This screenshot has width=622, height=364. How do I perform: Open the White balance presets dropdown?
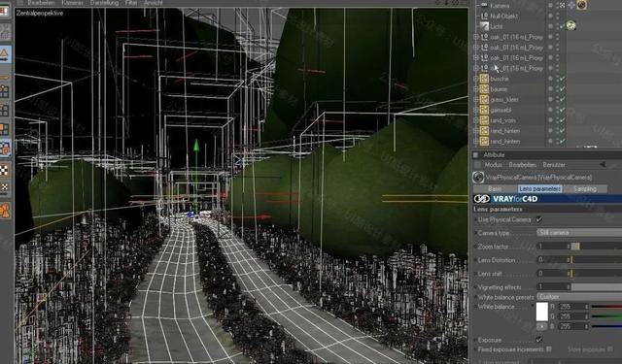click(579, 296)
